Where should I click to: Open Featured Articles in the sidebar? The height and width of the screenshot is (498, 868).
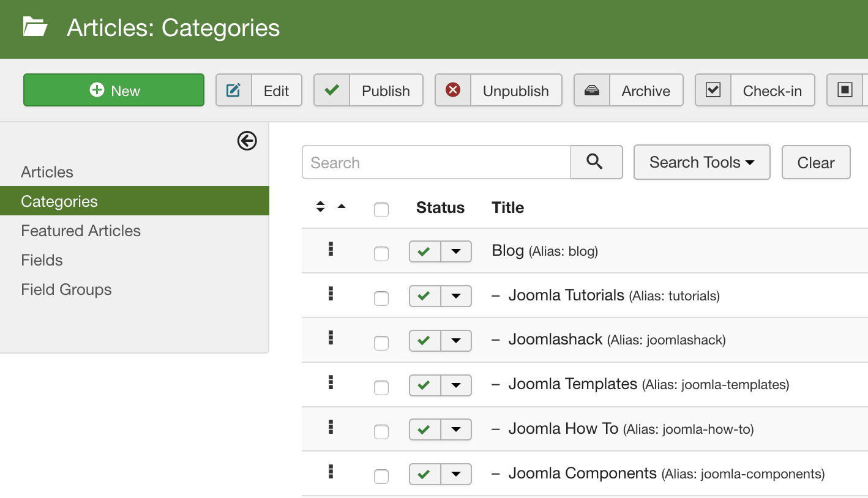click(81, 231)
